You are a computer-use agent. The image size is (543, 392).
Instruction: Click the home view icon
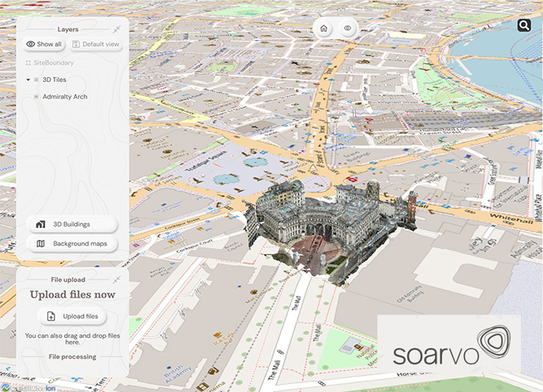324,28
